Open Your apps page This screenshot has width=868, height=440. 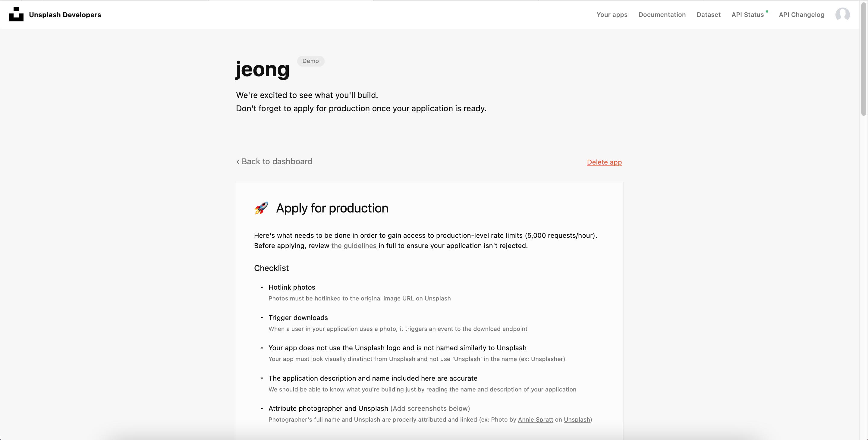tap(612, 14)
